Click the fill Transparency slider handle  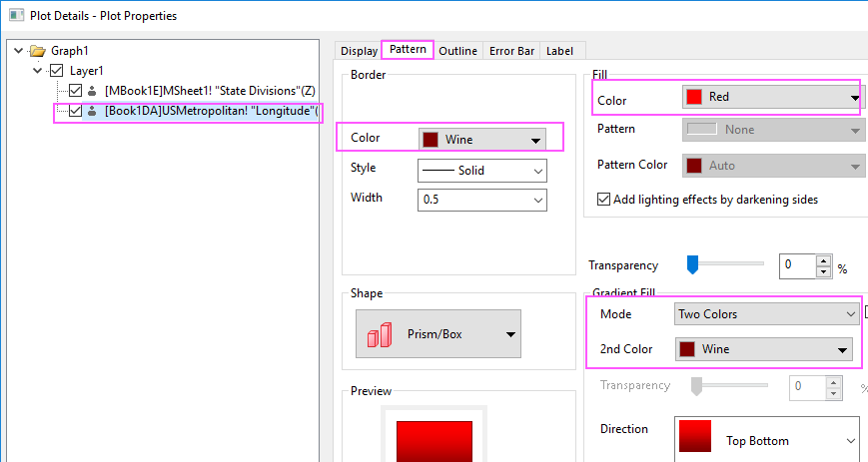[x=692, y=264]
